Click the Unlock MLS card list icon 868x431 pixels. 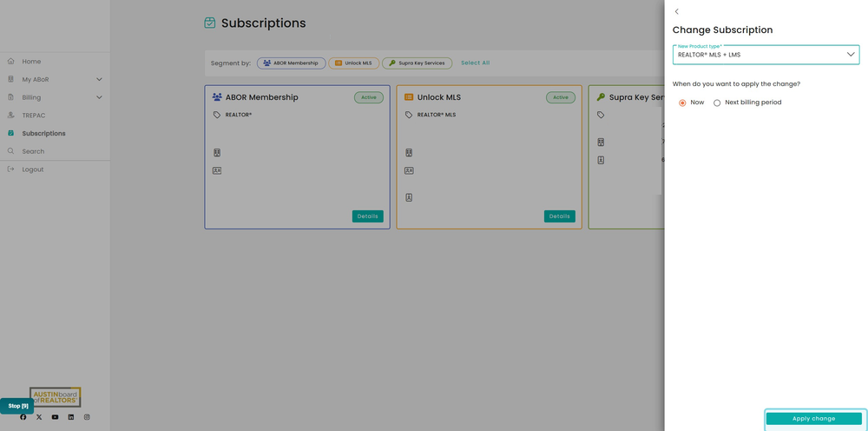(x=409, y=97)
